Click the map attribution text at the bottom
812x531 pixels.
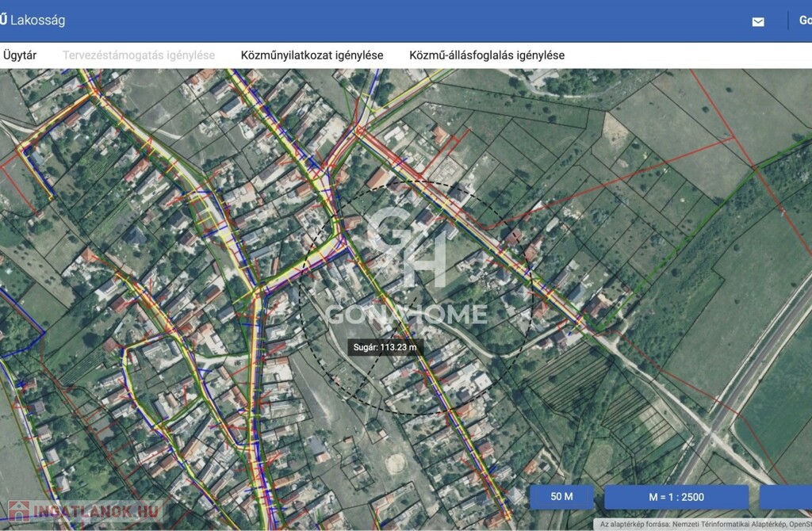pos(704,525)
